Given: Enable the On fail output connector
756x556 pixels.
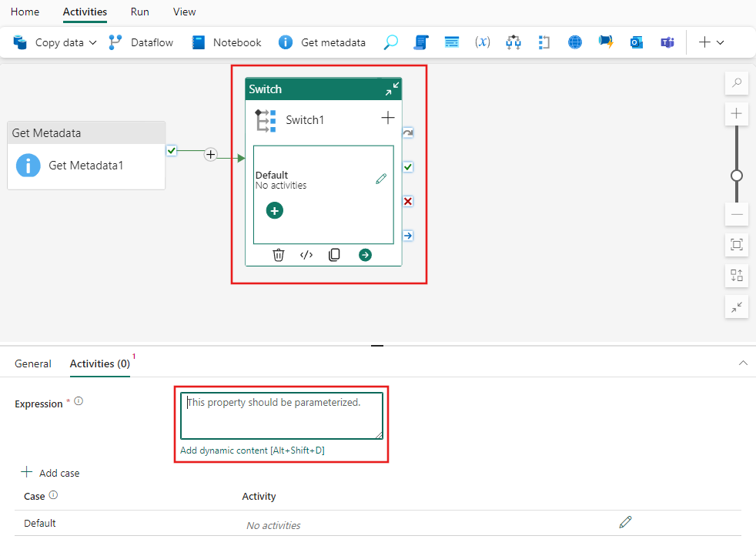Looking at the screenshot, I should click(x=407, y=201).
